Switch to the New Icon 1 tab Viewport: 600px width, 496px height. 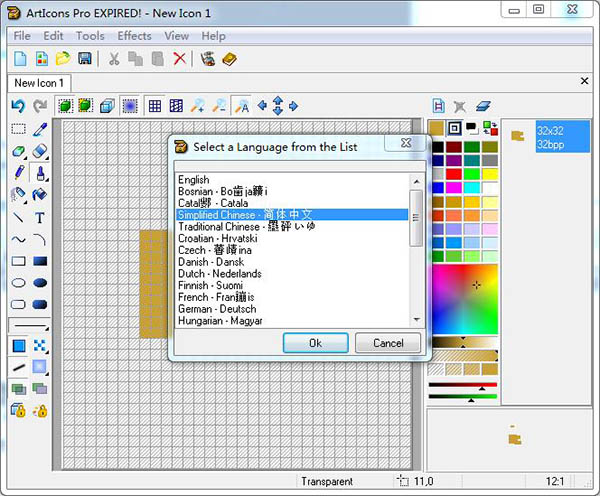40,83
